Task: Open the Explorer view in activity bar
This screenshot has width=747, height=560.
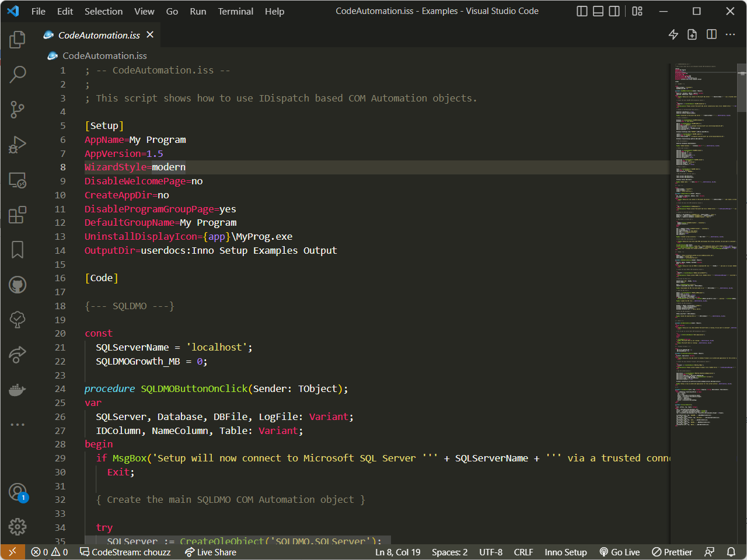Action: click(18, 39)
